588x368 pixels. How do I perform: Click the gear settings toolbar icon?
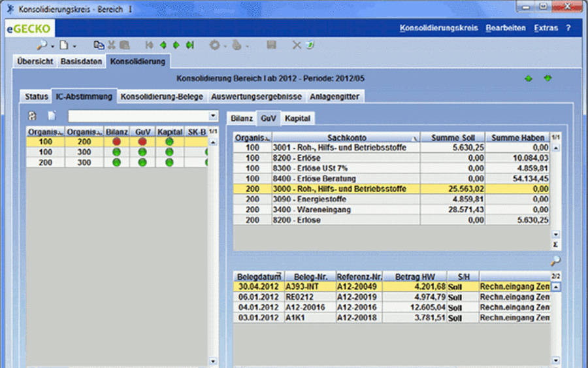[214, 45]
